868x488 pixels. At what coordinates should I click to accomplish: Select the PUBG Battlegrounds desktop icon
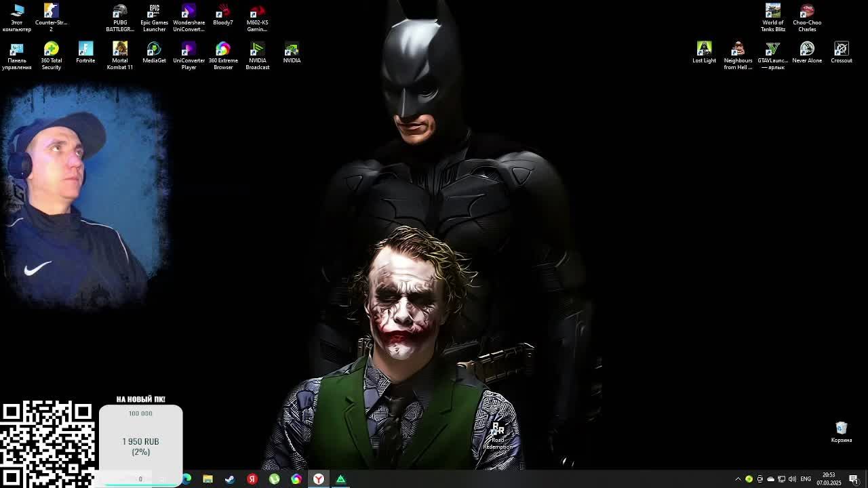[120, 18]
